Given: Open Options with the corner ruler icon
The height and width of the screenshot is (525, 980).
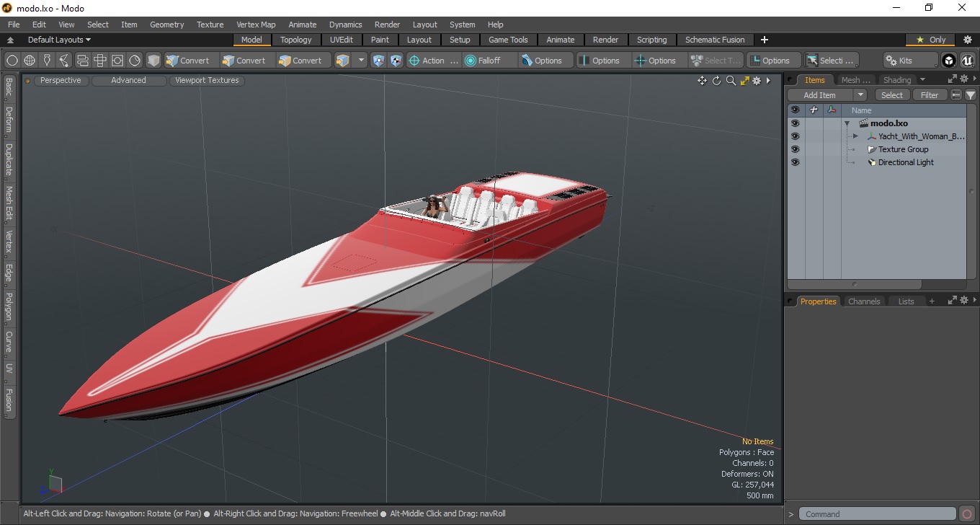Looking at the screenshot, I should (x=773, y=61).
